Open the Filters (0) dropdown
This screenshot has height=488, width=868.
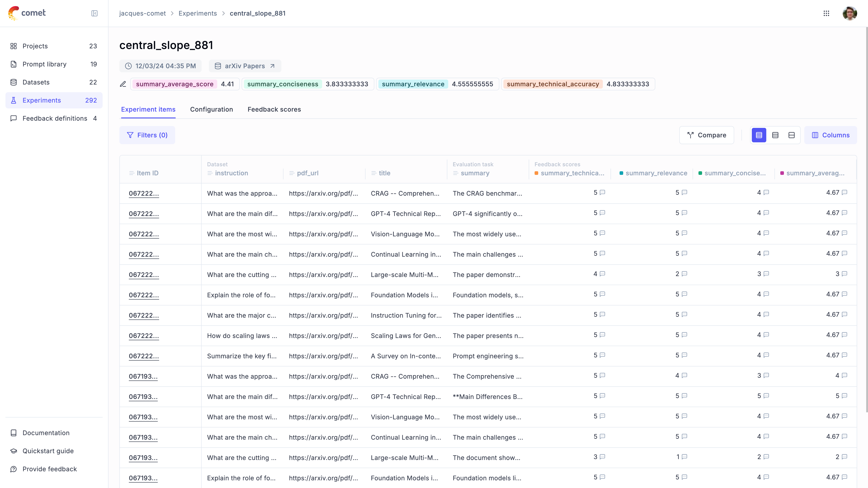coord(147,135)
